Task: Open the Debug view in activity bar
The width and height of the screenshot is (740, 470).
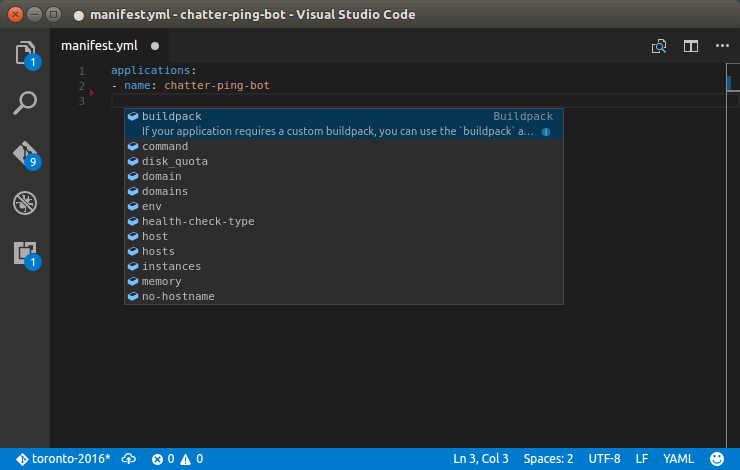Action: (25, 203)
